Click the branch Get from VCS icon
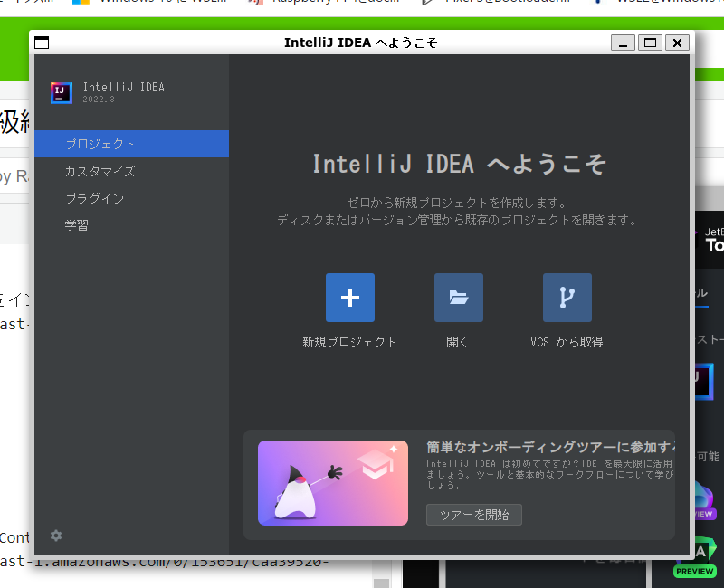This screenshot has width=724, height=588. pyautogui.click(x=567, y=298)
